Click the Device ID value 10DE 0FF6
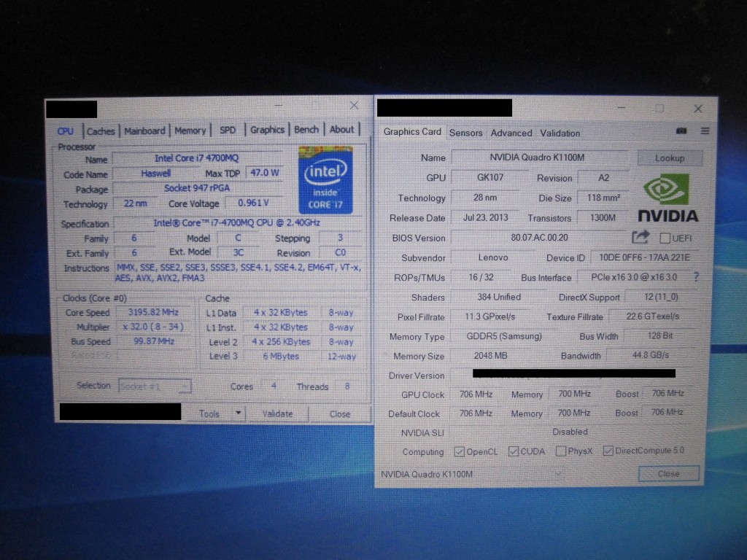This screenshot has height=560, width=747. pos(645,257)
